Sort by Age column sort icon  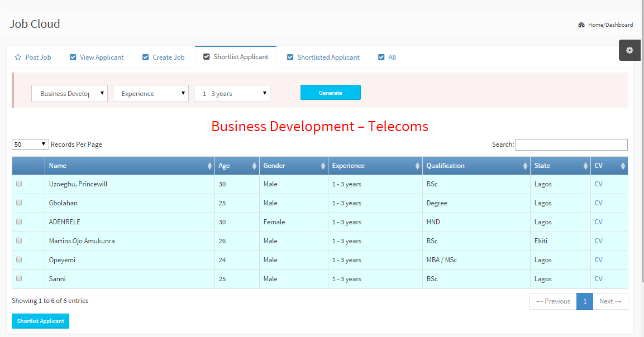254,166
